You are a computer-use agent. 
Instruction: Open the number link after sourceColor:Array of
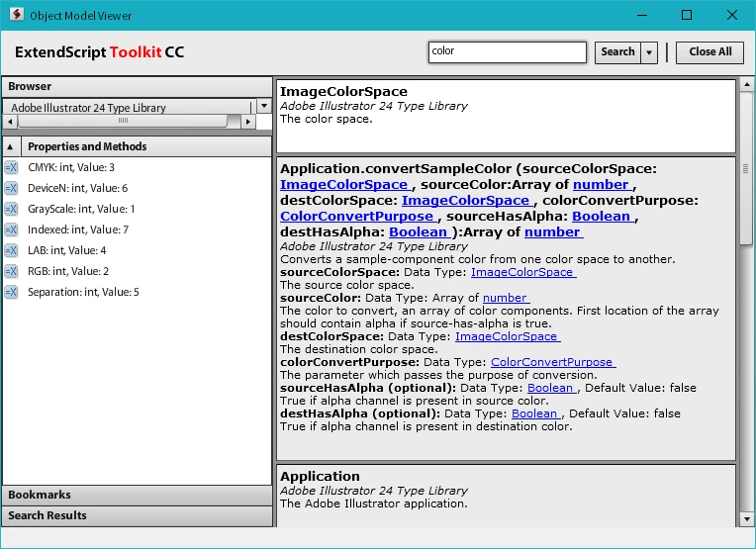click(602, 185)
